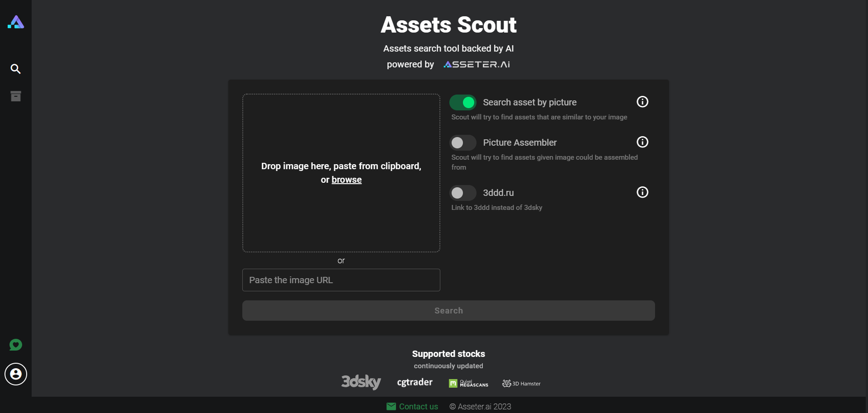The width and height of the screenshot is (868, 413).
Task: Click the email icon beside Contact us
Action: (x=391, y=406)
